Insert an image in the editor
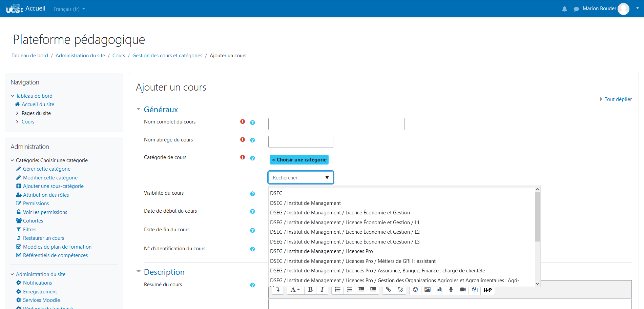 point(427,290)
